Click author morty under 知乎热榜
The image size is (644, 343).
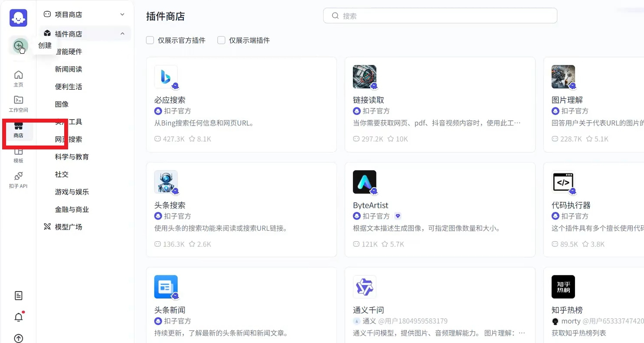(571, 321)
